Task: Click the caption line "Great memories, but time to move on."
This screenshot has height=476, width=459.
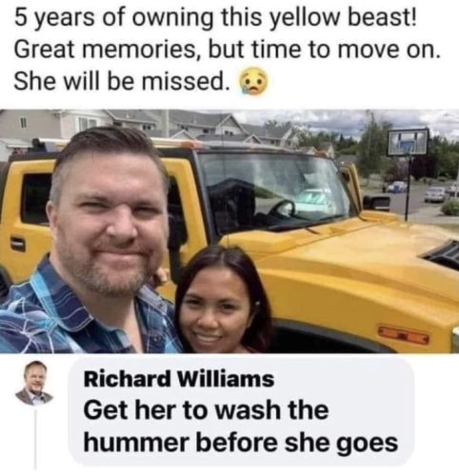Action: tap(227, 50)
